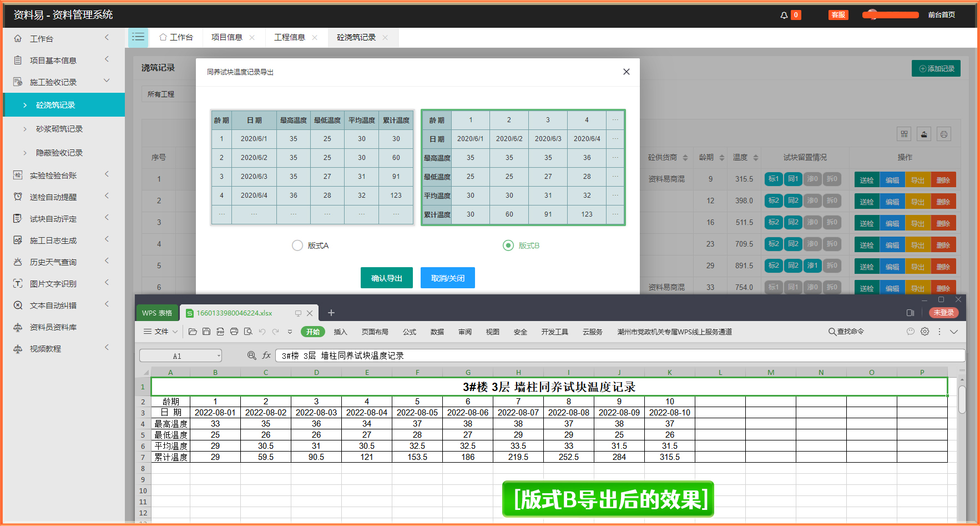This screenshot has width=980, height=526.
Task: Click the column filter grid icon
Action: tap(904, 134)
